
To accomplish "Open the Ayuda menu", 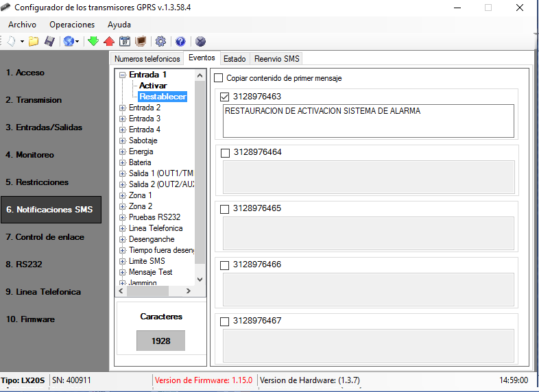I will pos(119,25).
